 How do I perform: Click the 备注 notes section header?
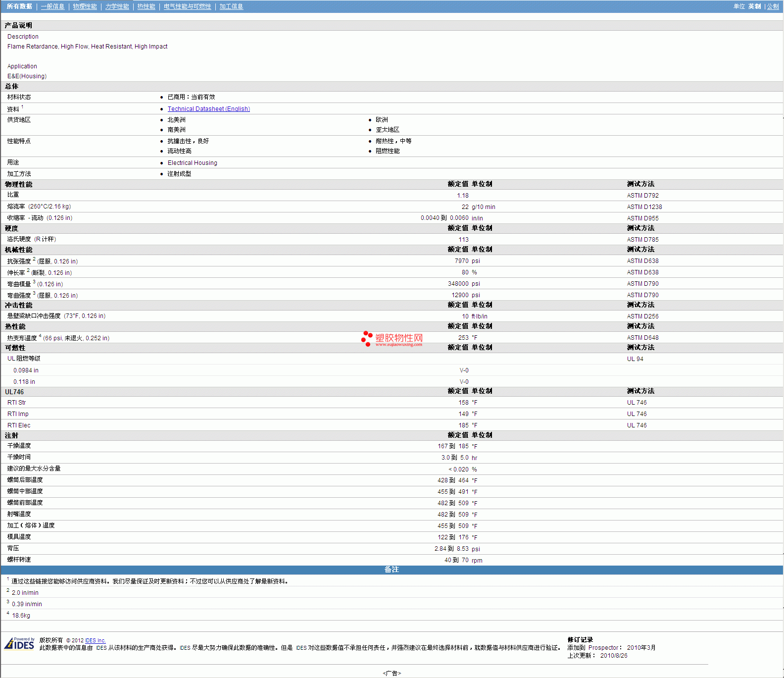[392, 570]
